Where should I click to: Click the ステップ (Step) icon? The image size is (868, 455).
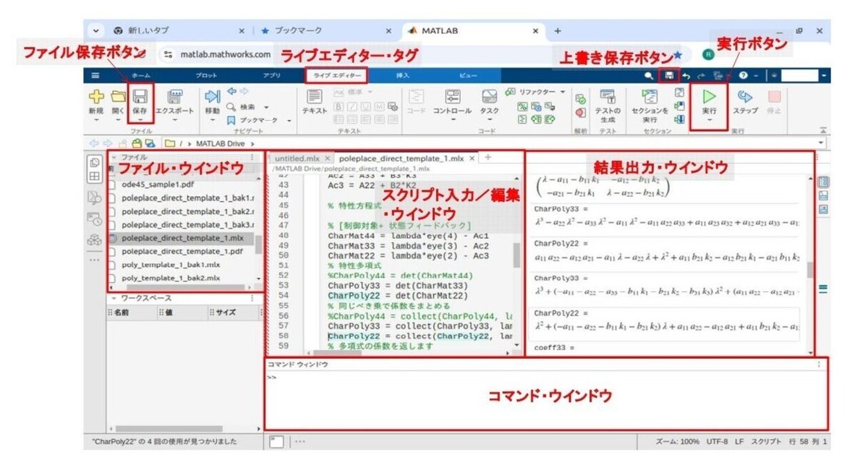pyautogui.click(x=745, y=96)
